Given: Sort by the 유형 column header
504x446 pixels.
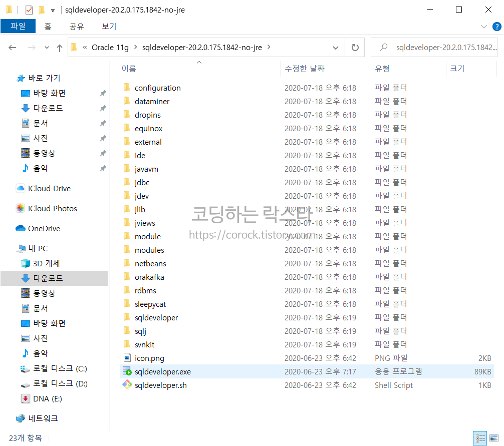Looking at the screenshot, I should [x=382, y=69].
